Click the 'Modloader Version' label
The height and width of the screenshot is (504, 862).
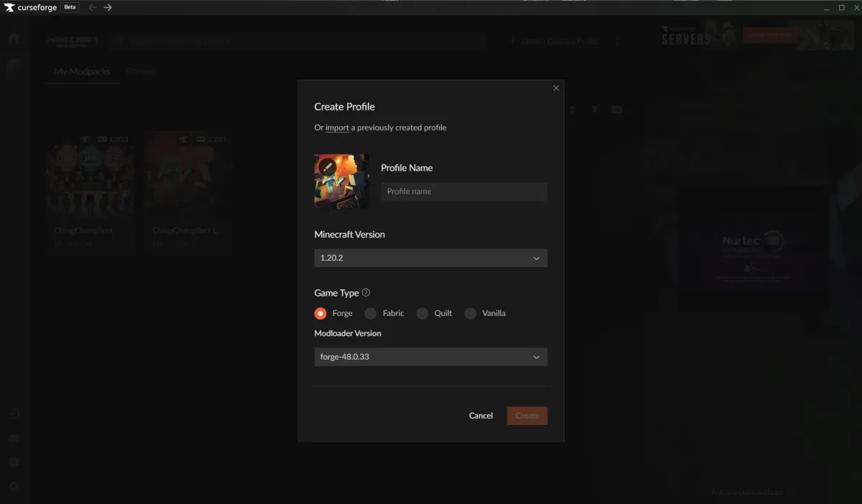point(348,334)
